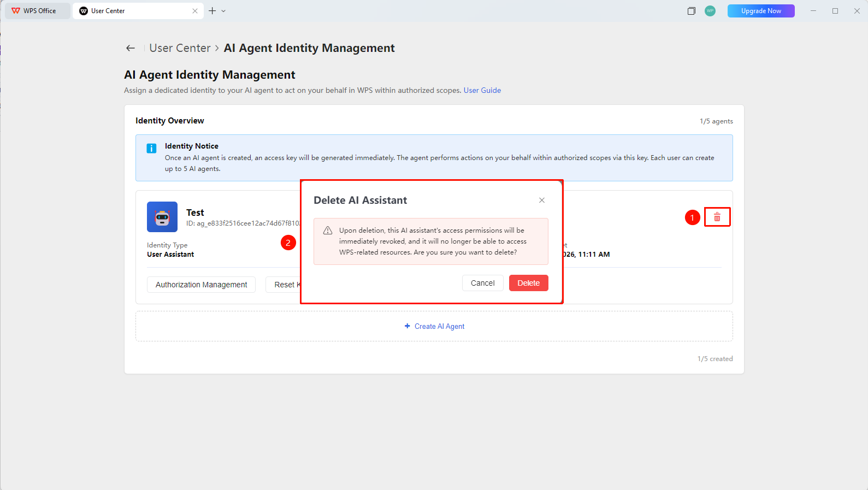Click the User Center breadcrumb
The image size is (868, 490).
coord(180,48)
